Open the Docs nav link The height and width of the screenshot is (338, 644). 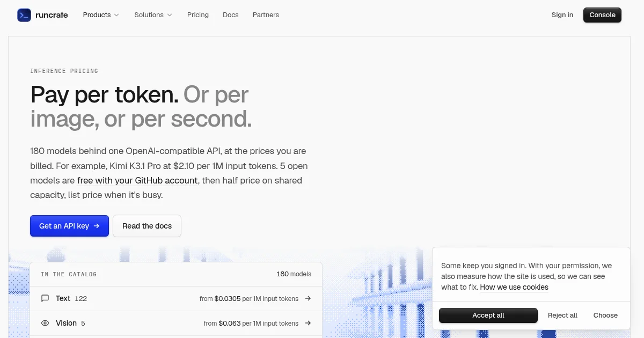point(231,15)
